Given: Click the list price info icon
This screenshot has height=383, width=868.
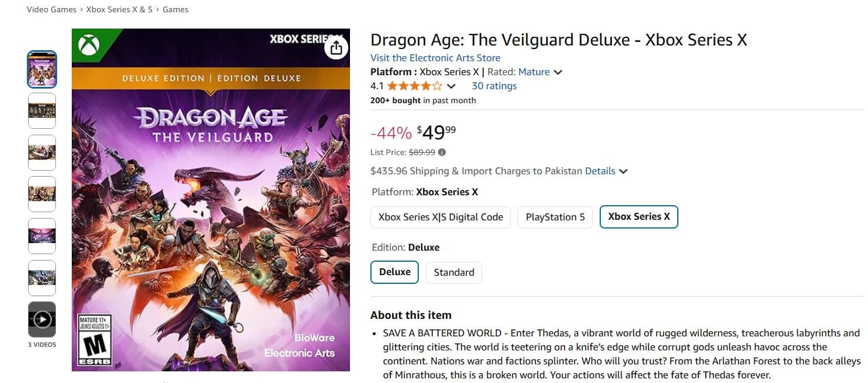Looking at the screenshot, I should pyautogui.click(x=442, y=153).
